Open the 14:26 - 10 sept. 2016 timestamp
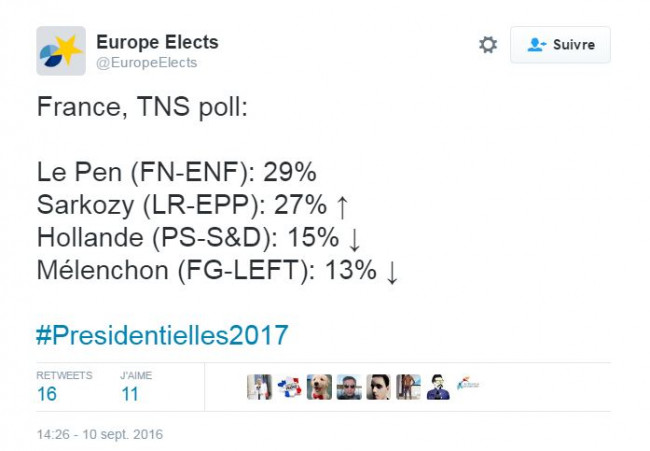This screenshot has height=451, width=650. click(100, 434)
